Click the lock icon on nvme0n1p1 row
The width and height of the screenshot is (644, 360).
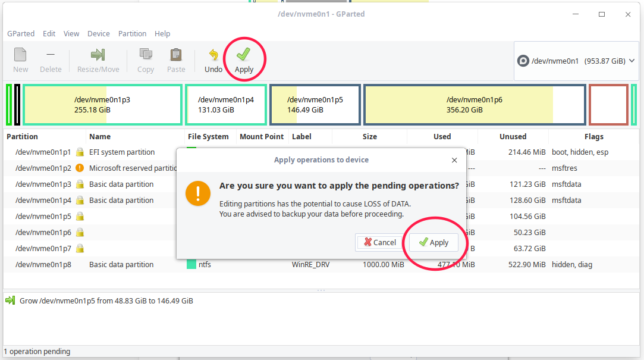(x=80, y=152)
